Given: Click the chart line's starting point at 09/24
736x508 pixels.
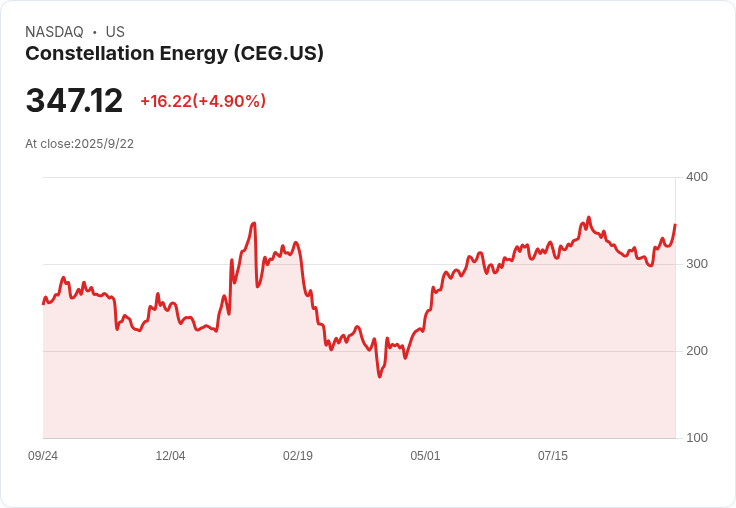Looking at the screenshot, I should point(43,304).
